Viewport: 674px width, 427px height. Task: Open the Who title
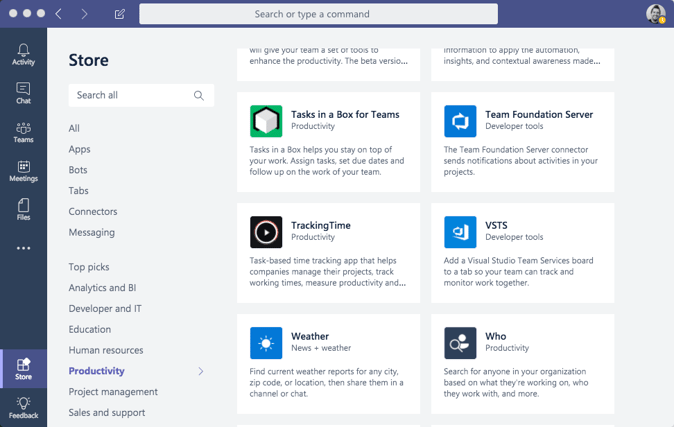496,336
